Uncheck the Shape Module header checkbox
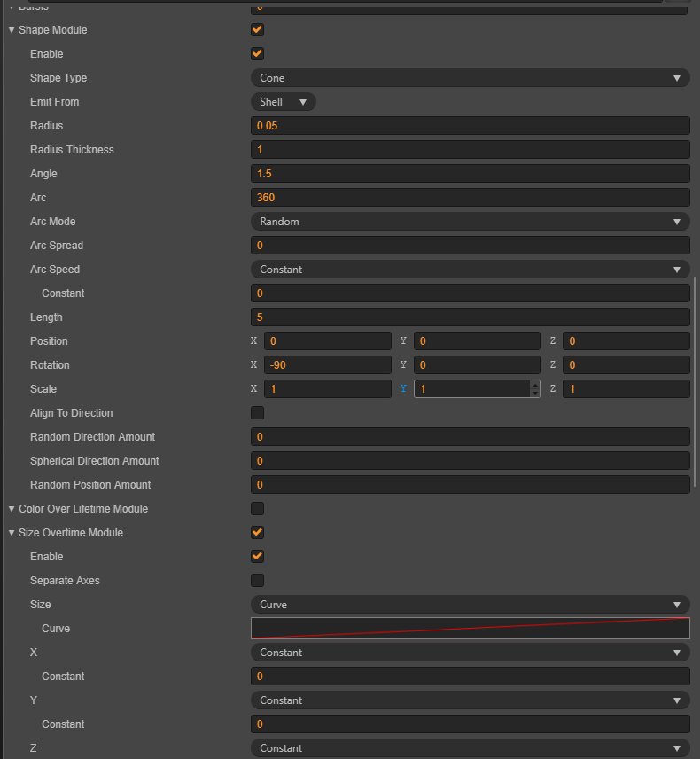The height and width of the screenshot is (759, 700). (258, 30)
